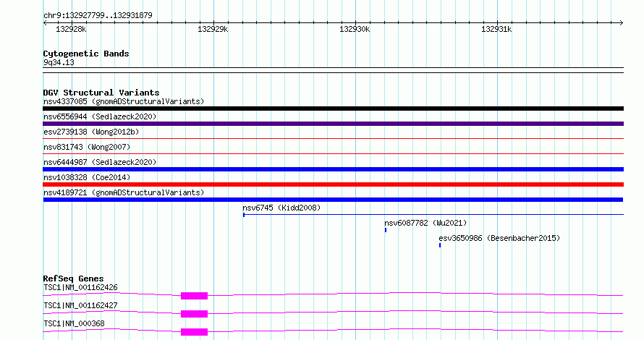Click the RefSeq Genes track title

click(x=73, y=279)
